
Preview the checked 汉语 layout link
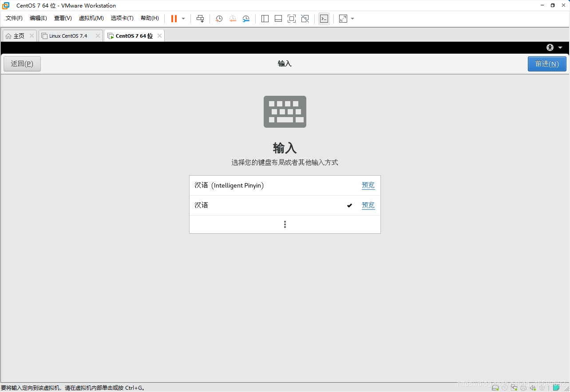coord(368,205)
